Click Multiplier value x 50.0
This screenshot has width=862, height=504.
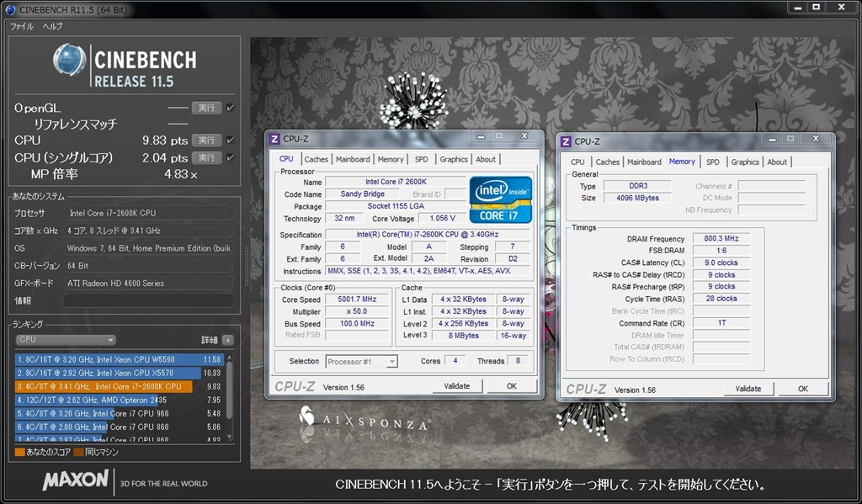(x=357, y=311)
